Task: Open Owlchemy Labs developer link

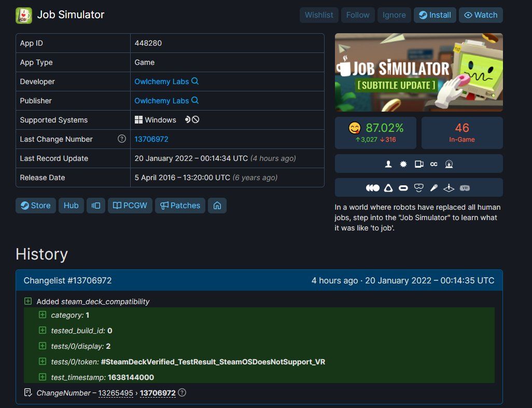Action: (x=161, y=81)
